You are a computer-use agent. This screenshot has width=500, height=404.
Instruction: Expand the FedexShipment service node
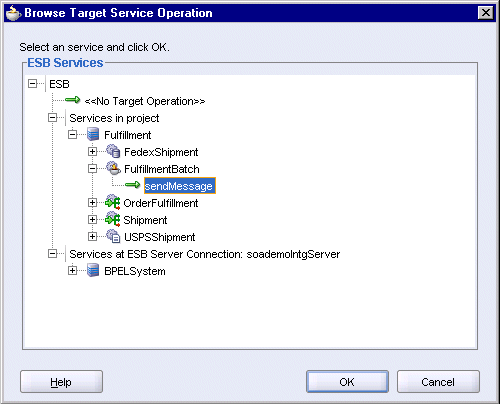tap(92, 152)
